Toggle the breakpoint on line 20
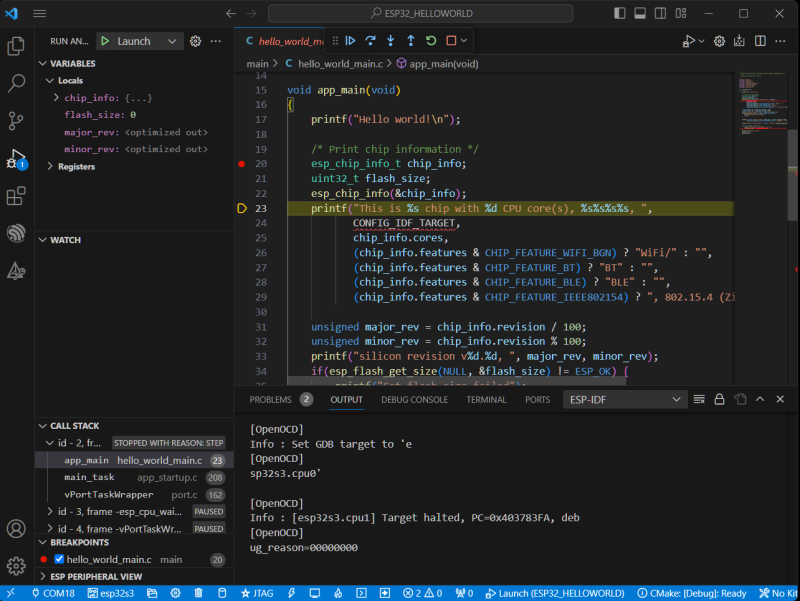800x601 pixels. coord(242,163)
